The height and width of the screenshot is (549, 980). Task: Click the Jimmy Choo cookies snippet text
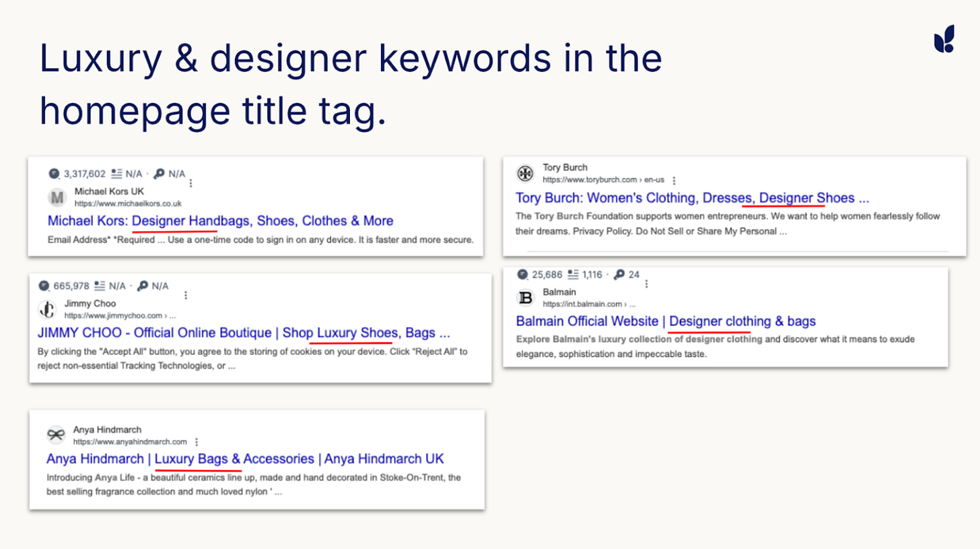(252, 359)
